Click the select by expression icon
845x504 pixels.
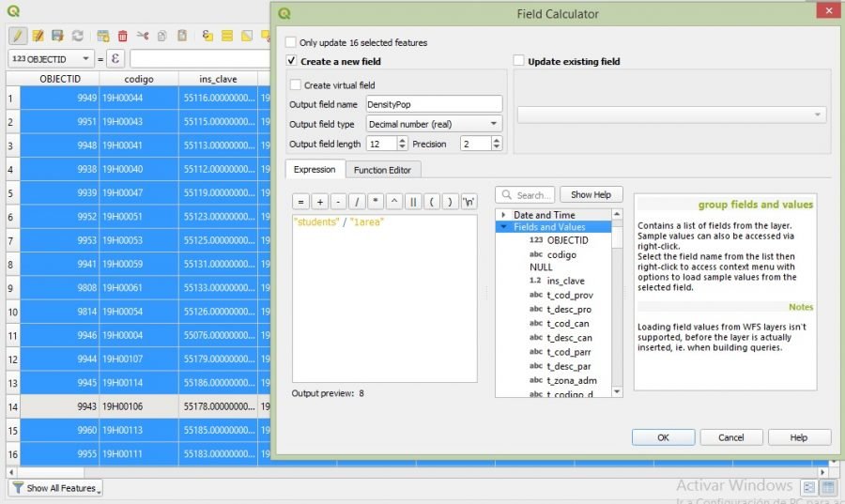(x=206, y=36)
